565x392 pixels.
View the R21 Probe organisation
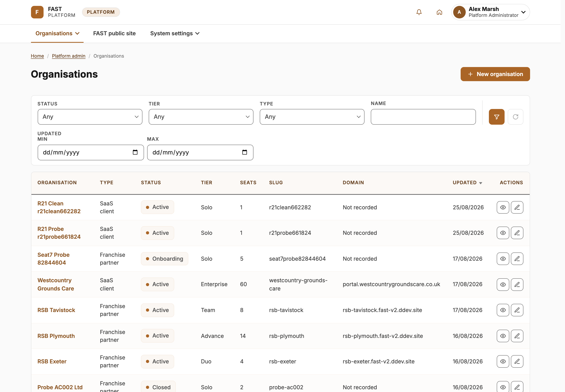[503, 233]
